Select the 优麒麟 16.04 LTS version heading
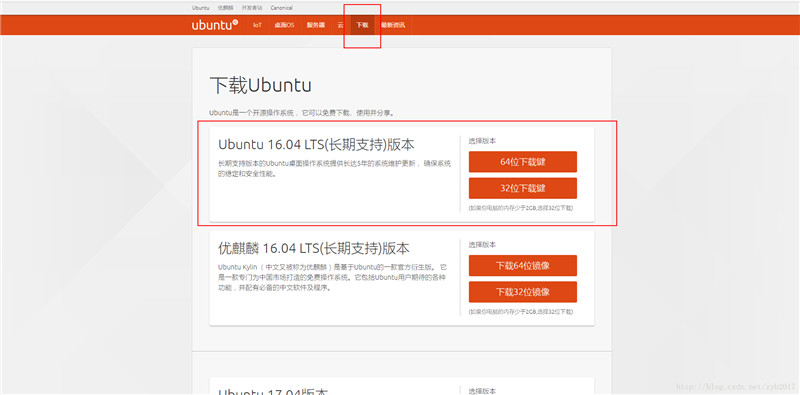 click(x=314, y=249)
